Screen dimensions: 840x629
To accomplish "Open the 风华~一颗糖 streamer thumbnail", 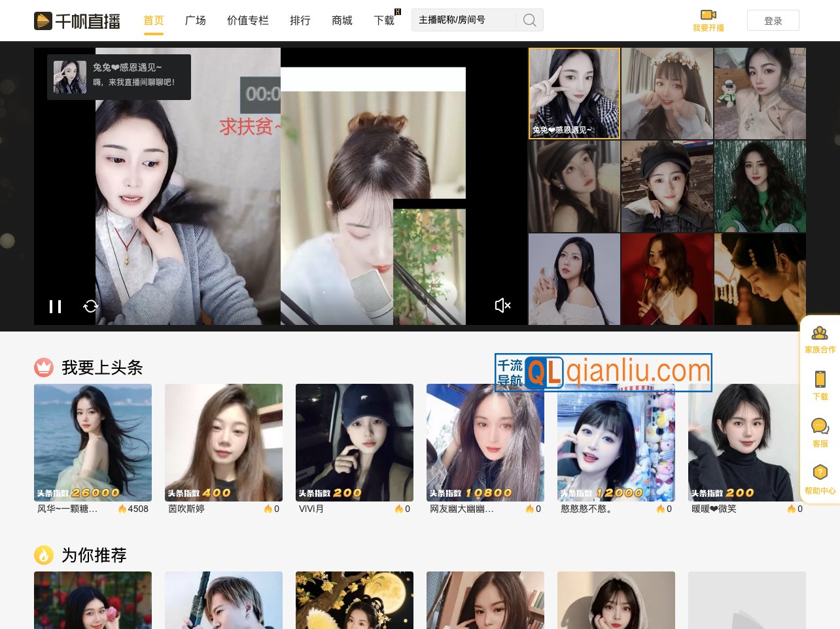I will (x=93, y=443).
